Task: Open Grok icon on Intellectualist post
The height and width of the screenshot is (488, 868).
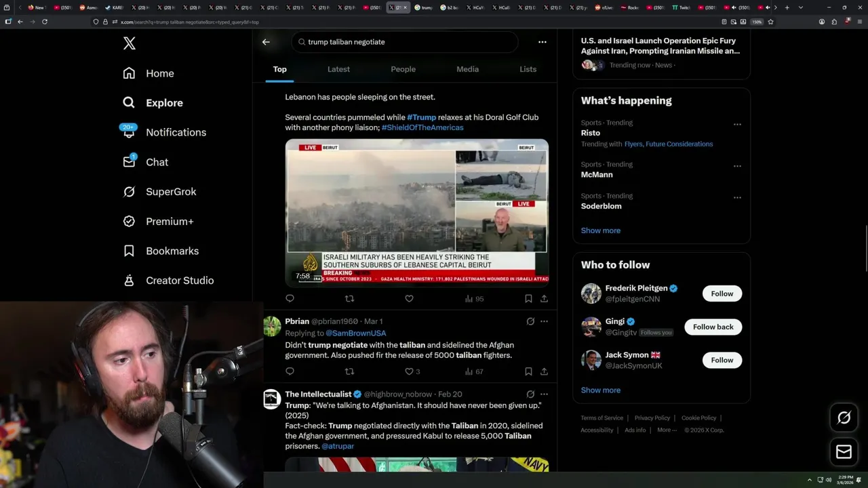Action: pyautogui.click(x=530, y=394)
